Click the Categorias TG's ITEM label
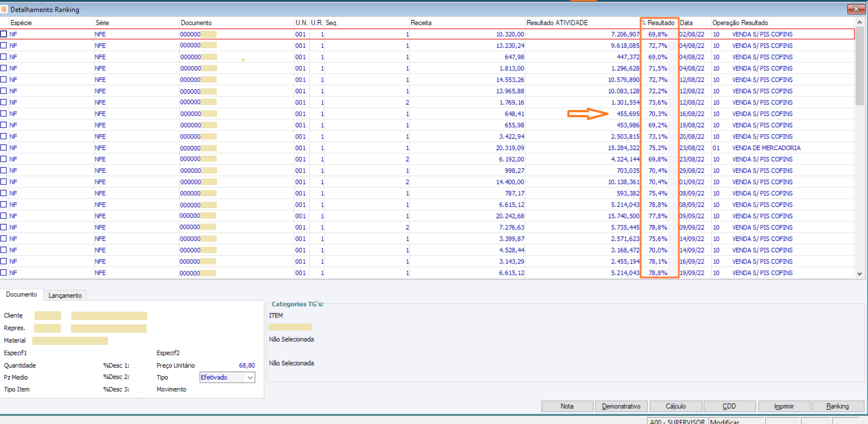868x424 pixels. tap(276, 315)
